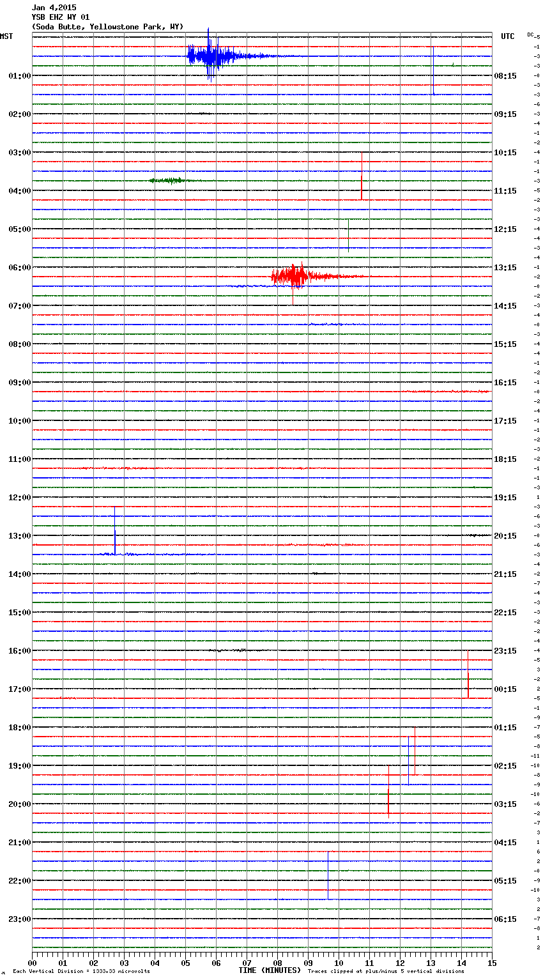Click the 08:15 UTC time label
Image resolution: width=543 pixels, height=980 pixels.
point(505,76)
